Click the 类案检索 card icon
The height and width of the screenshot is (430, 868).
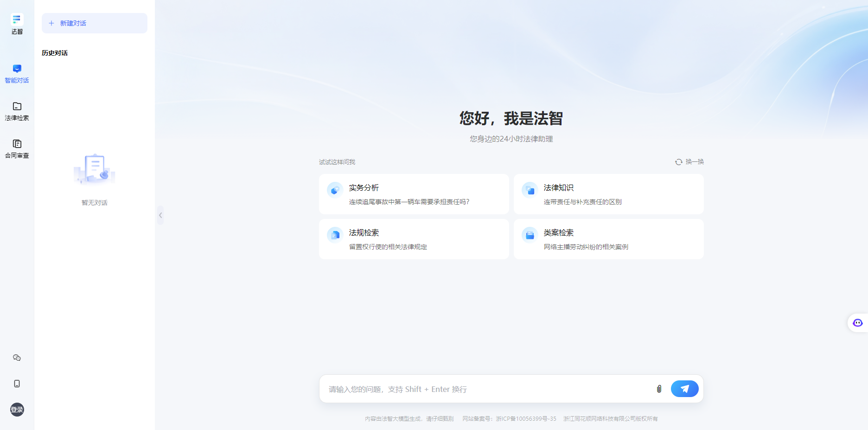pos(530,235)
